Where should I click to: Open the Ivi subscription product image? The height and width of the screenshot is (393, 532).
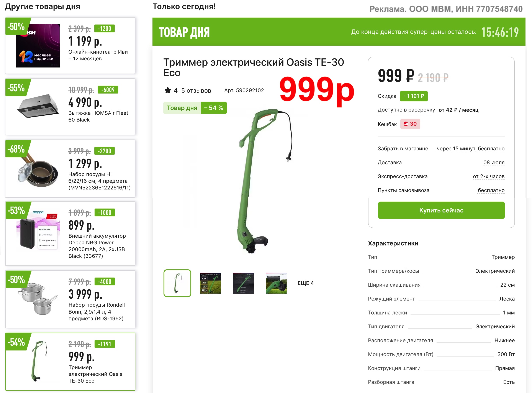(x=38, y=46)
